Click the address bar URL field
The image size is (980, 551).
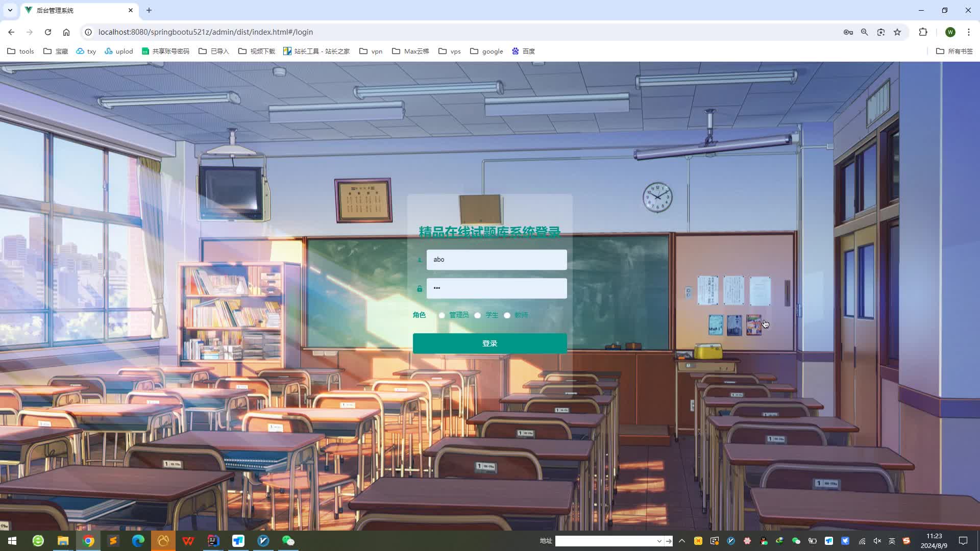(459, 32)
